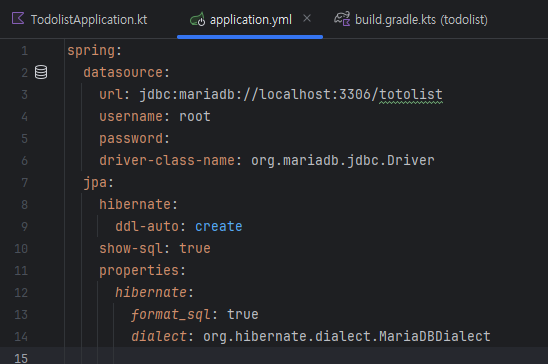Click the 'ddl-auto' key

[x=147, y=227]
